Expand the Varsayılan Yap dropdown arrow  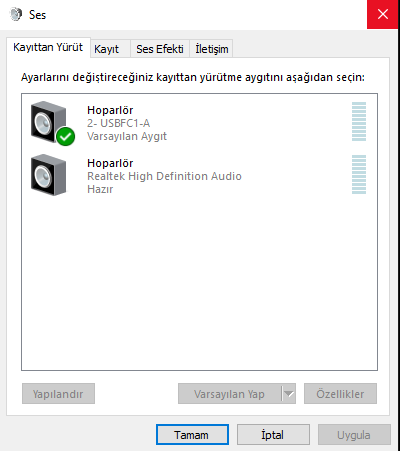point(289,394)
